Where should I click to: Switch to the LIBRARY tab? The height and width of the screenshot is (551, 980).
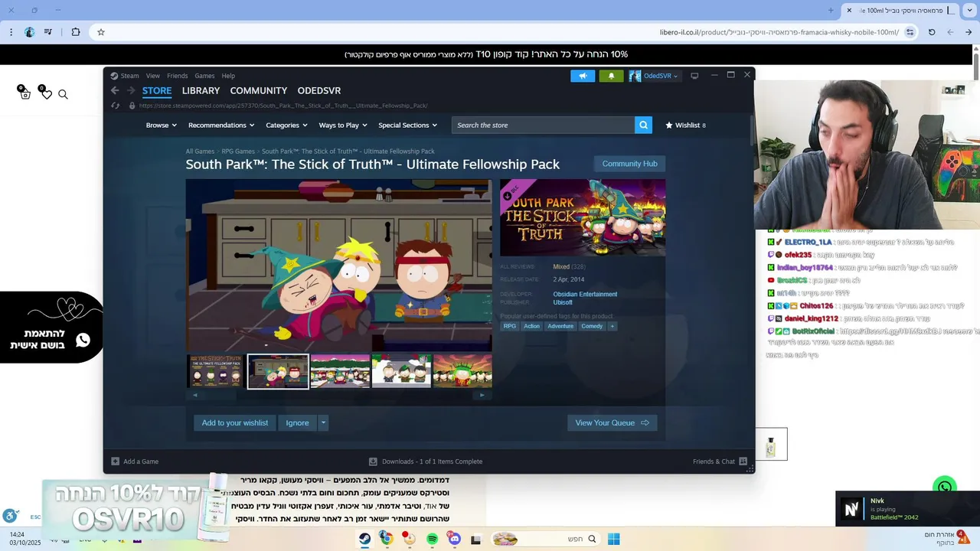(x=201, y=90)
